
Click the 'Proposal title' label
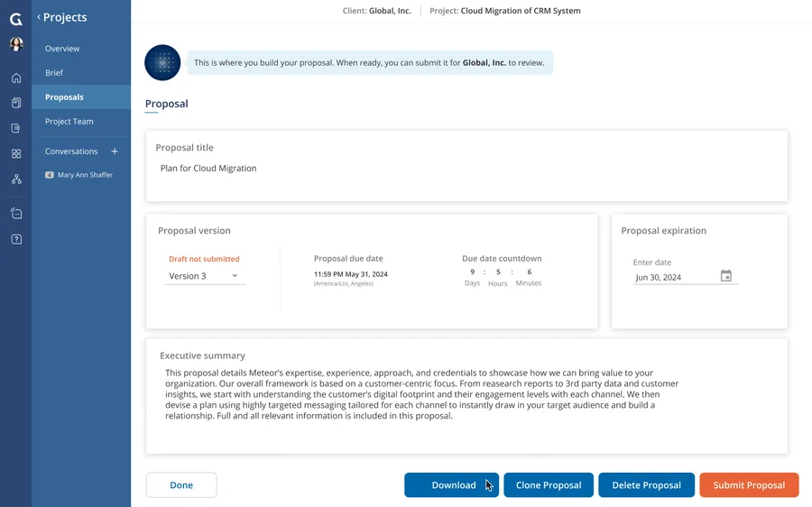[x=184, y=148]
